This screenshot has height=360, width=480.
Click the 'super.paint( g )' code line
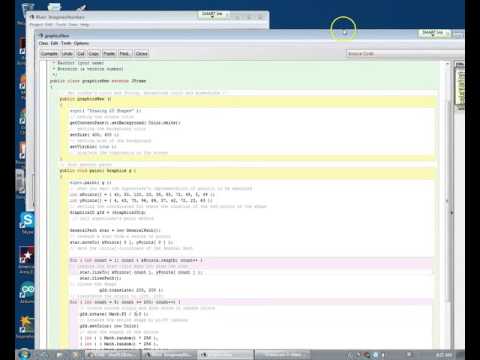pyautogui.click(x=91, y=183)
